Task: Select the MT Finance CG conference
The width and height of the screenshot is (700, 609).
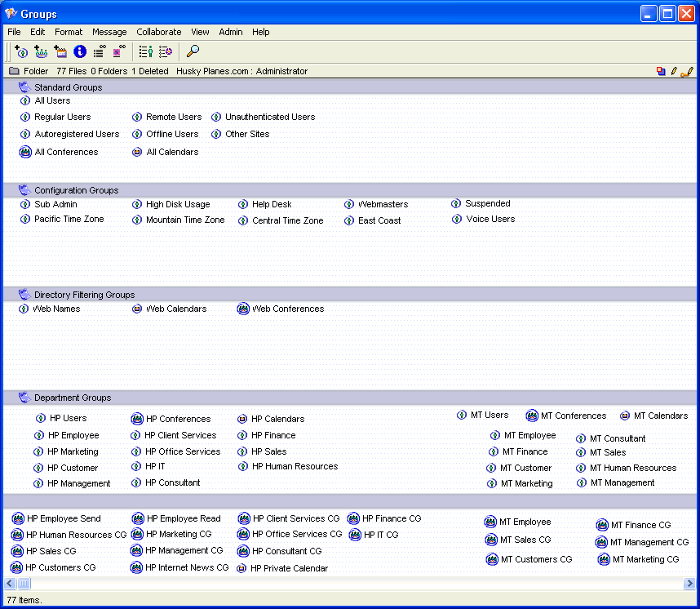Action: tap(640, 525)
